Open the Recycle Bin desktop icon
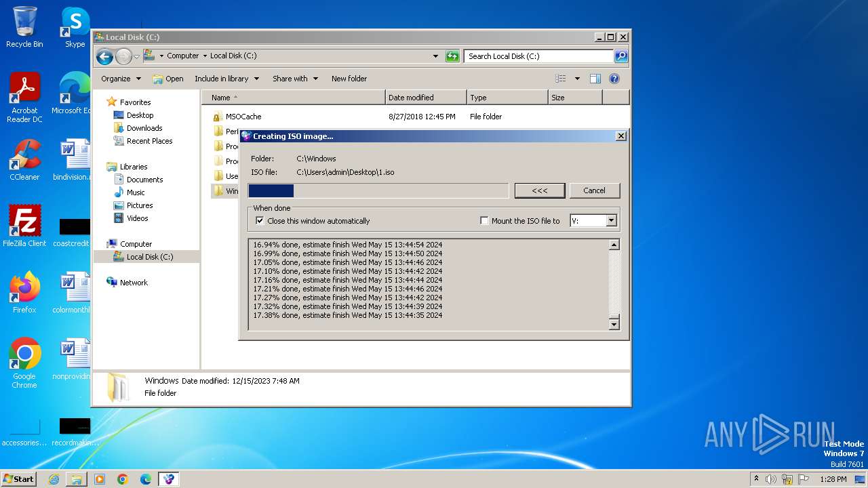This screenshot has width=868, height=488. (24, 27)
